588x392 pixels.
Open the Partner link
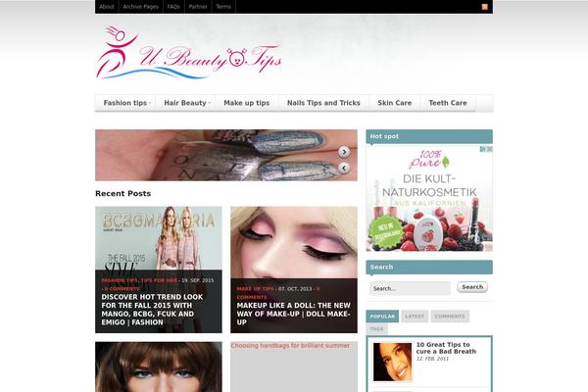tap(198, 7)
